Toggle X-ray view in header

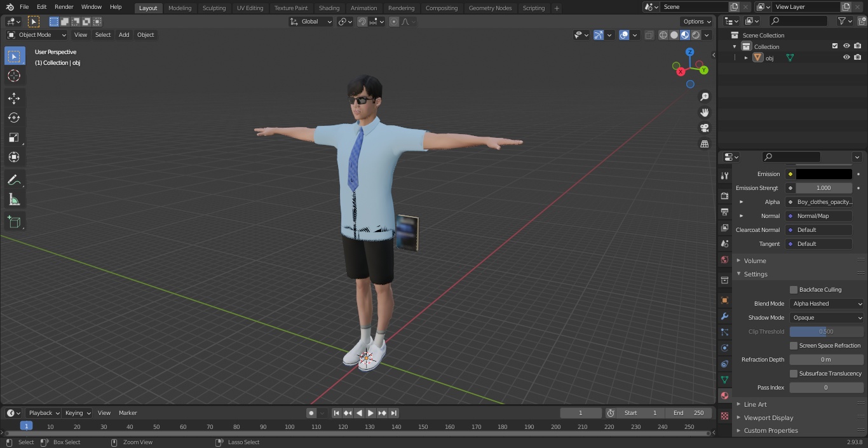(649, 35)
